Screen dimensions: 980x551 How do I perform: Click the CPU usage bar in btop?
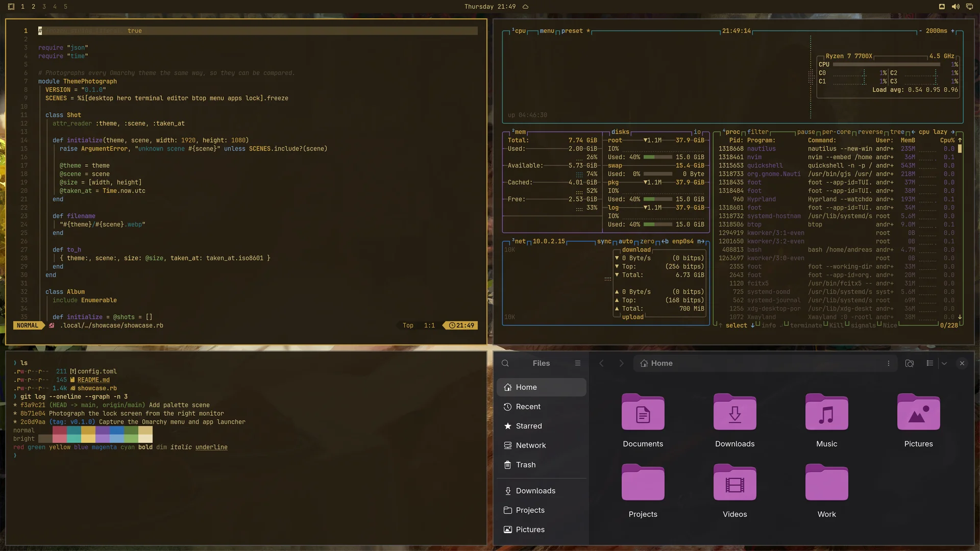click(x=887, y=65)
